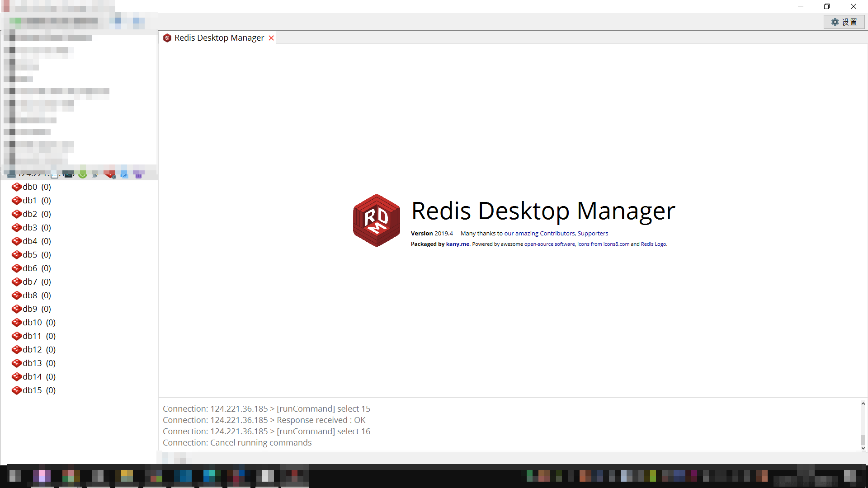Open the Supporters link
Viewport: 868px width, 488px height.
(x=593, y=234)
